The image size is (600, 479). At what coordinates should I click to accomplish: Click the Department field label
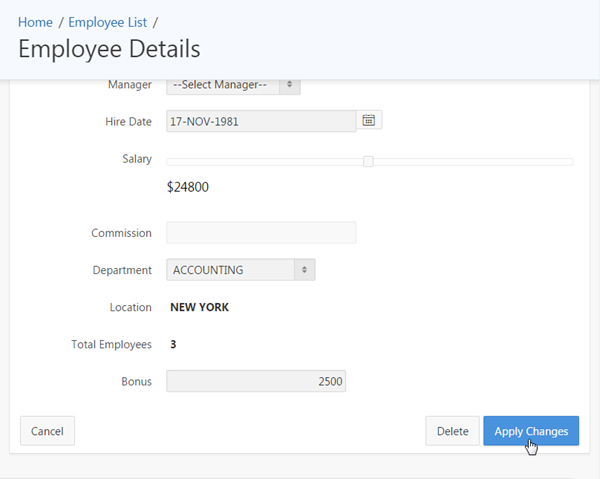(122, 270)
